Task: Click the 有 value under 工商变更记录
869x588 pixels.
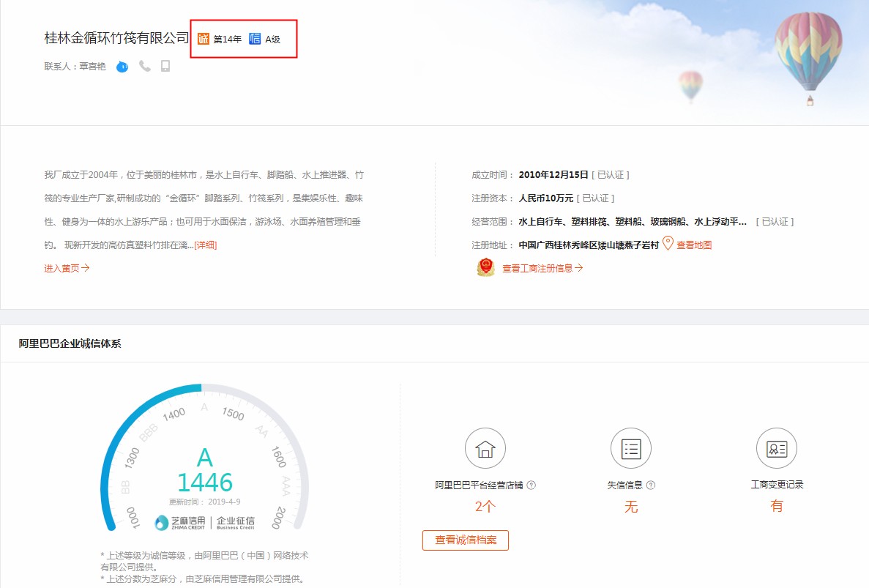Action: click(777, 506)
